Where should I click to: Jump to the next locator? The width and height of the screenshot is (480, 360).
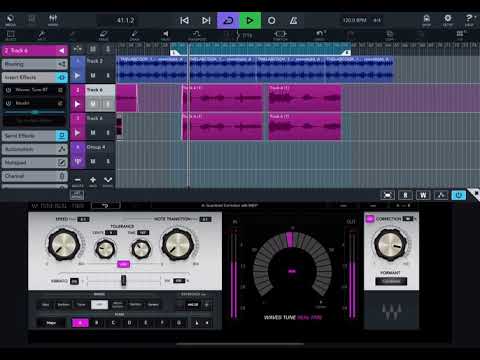pos(206,20)
